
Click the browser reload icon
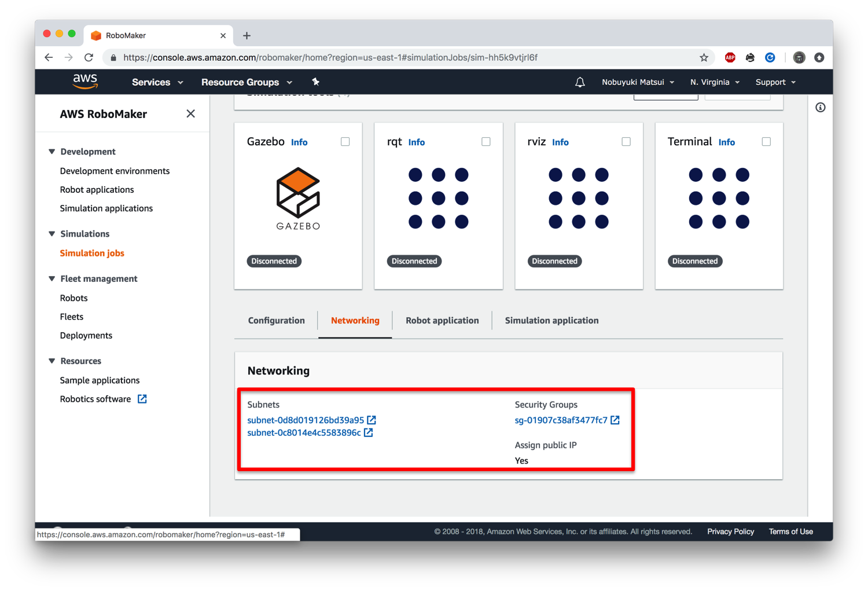tap(89, 57)
